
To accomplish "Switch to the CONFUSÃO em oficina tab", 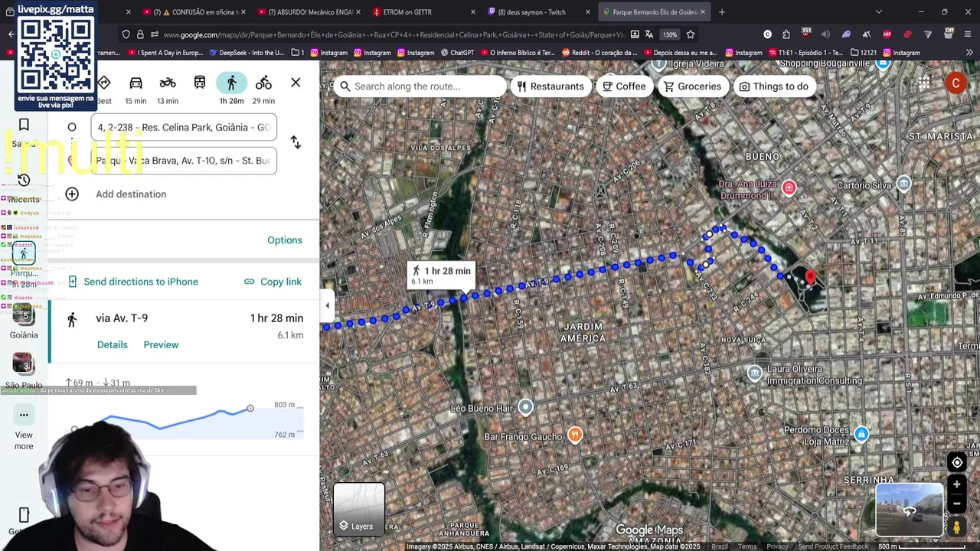I will (194, 12).
